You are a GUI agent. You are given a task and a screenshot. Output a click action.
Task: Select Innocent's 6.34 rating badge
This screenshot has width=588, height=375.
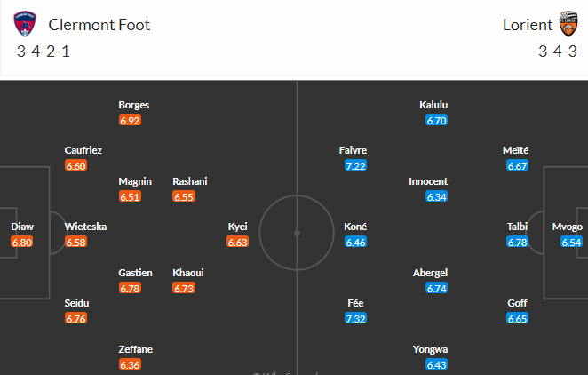[436, 196]
